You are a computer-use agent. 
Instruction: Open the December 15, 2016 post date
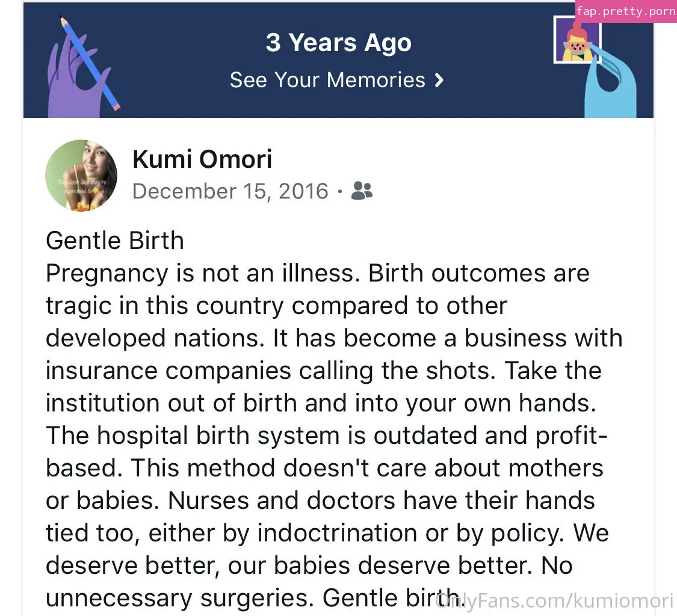coord(230,191)
